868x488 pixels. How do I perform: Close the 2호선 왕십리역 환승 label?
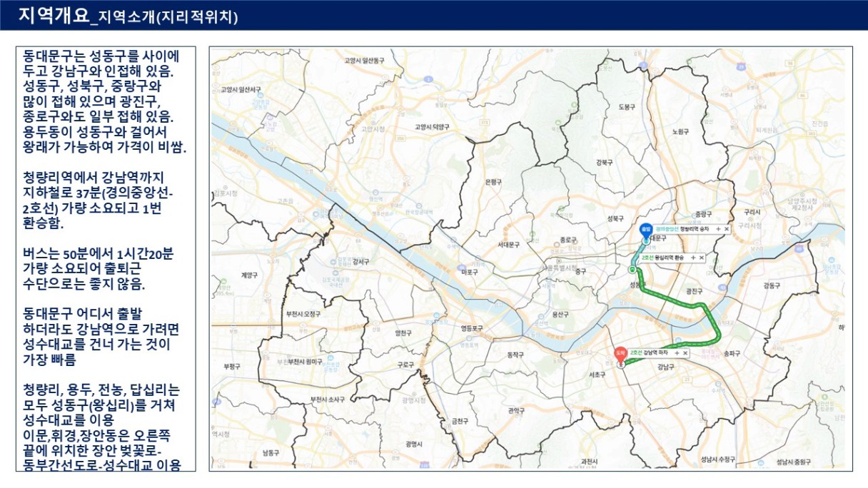[x=702, y=257]
